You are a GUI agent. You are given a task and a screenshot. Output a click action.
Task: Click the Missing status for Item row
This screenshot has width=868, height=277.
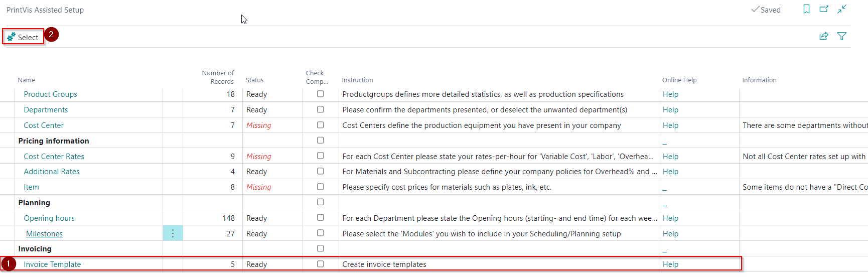coord(258,187)
